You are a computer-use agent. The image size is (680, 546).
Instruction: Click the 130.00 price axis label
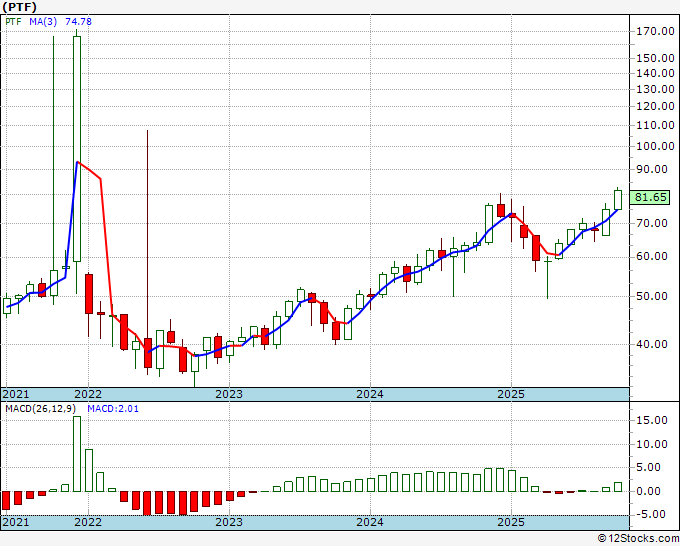coord(655,89)
